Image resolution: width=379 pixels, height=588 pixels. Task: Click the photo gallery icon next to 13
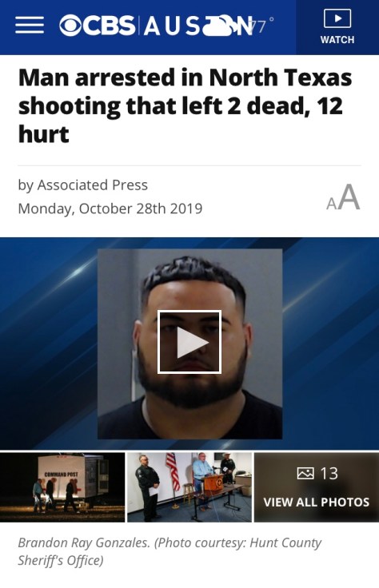(305, 473)
